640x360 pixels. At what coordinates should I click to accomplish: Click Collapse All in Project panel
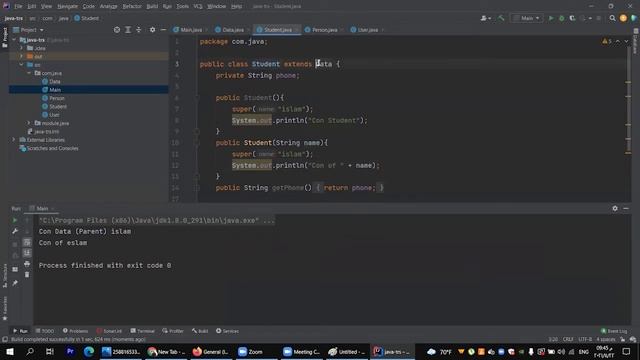click(x=139, y=30)
